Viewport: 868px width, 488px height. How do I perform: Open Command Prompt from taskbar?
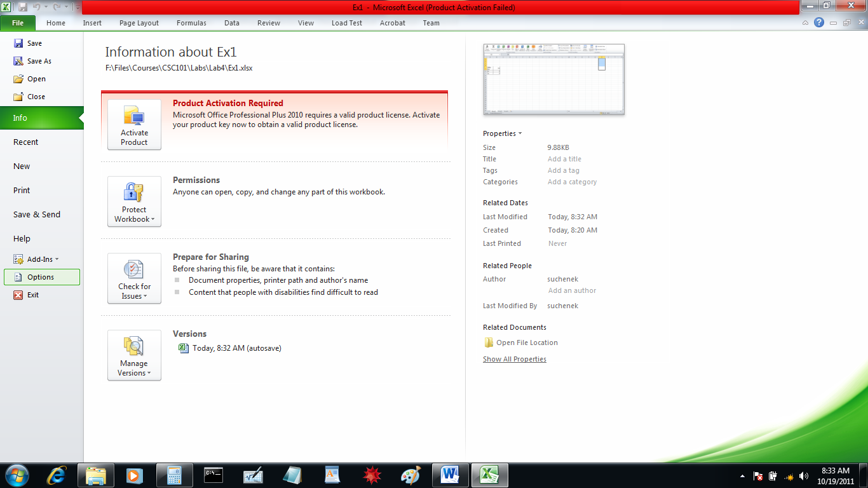coord(213,475)
